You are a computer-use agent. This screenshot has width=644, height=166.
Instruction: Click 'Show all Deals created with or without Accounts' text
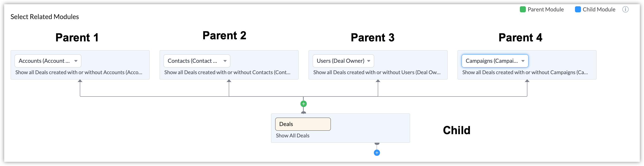(79, 73)
